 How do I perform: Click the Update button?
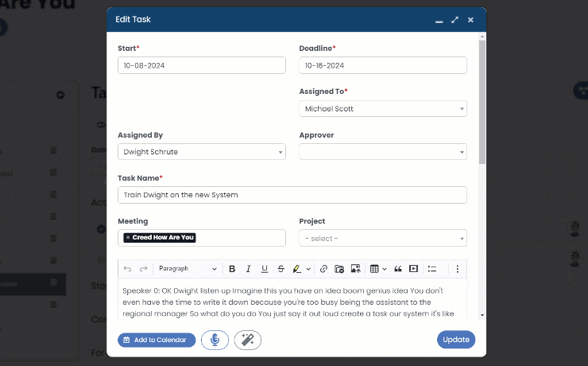[x=456, y=340]
